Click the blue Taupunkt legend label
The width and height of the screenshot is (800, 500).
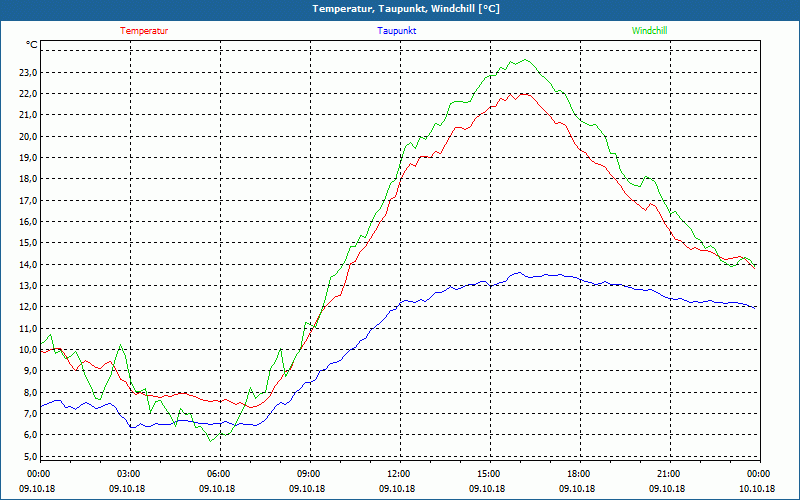point(397,30)
